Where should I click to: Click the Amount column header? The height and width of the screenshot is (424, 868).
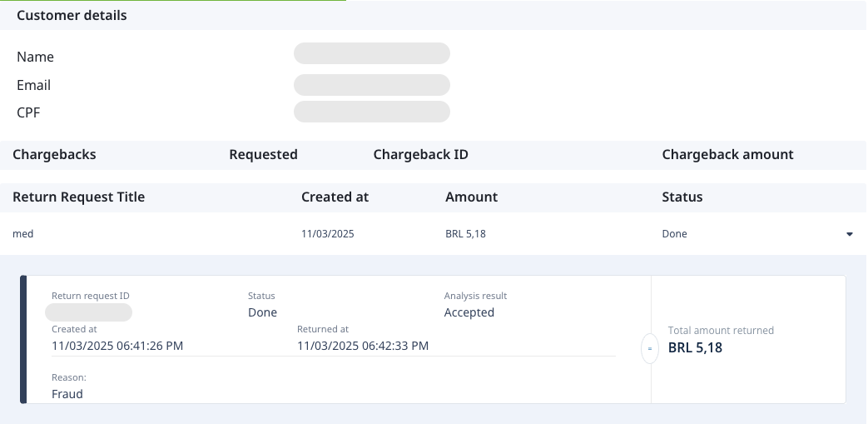471,197
